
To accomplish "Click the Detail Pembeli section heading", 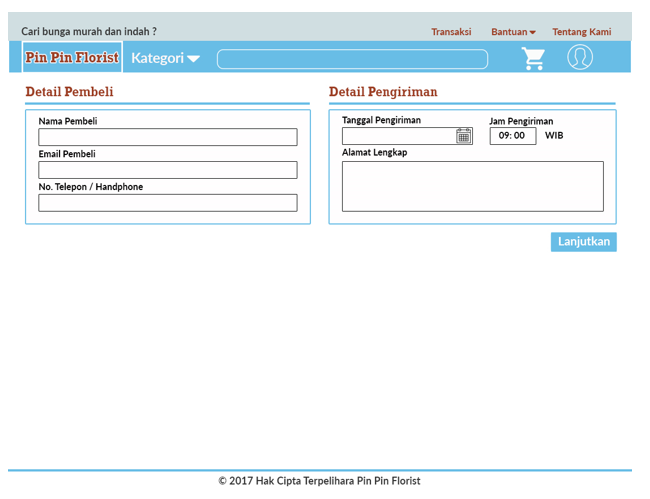I will pos(69,92).
